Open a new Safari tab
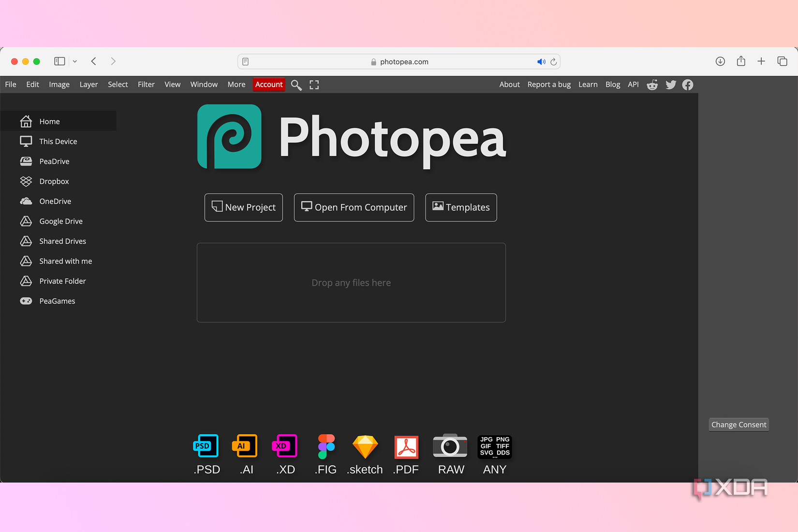798x532 pixels. (761, 61)
